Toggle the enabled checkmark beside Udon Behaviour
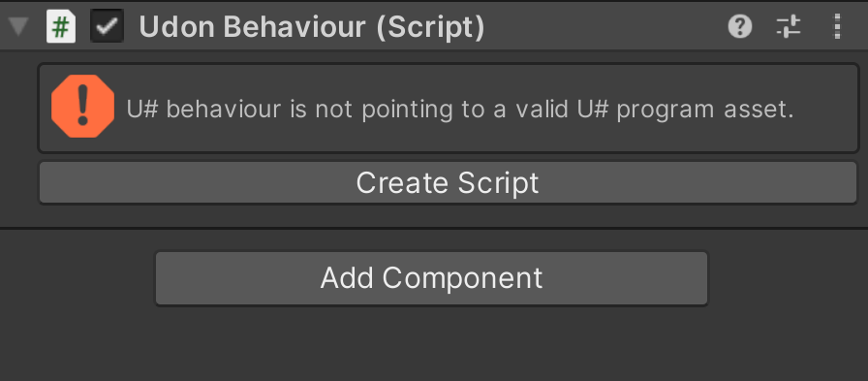The width and height of the screenshot is (868, 381). 107,26
